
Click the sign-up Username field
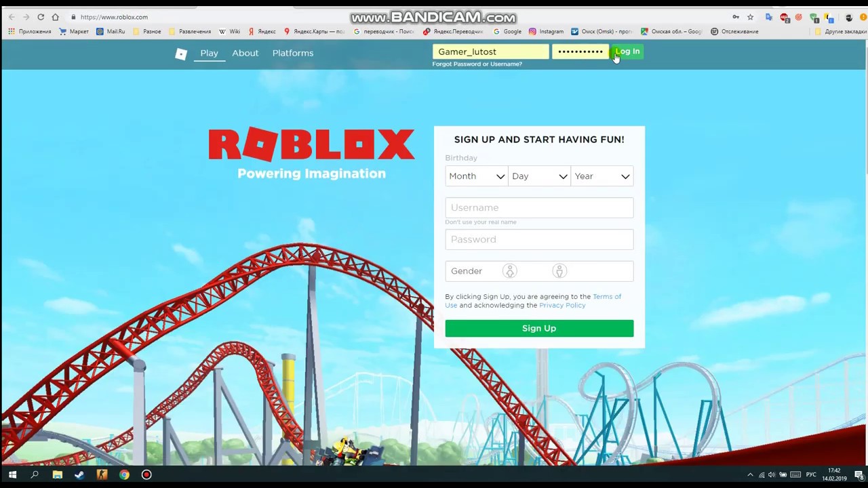(x=539, y=207)
